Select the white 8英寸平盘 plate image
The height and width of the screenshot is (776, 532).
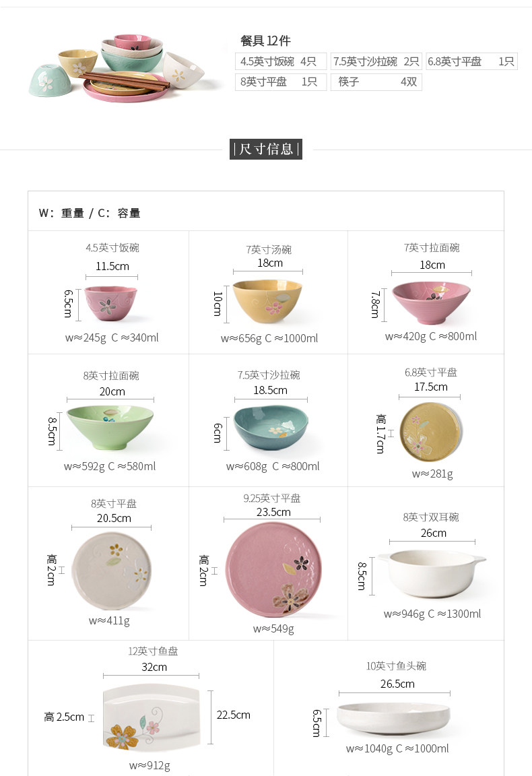click(111, 571)
